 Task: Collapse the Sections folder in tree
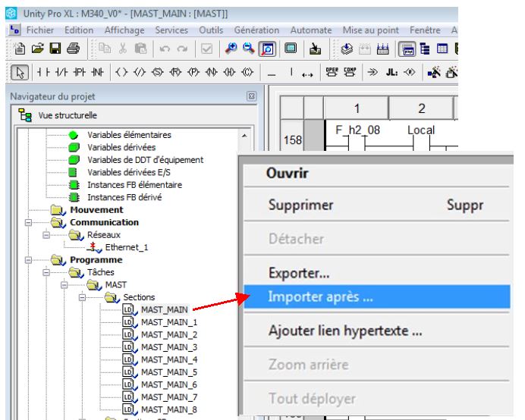click(x=83, y=296)
